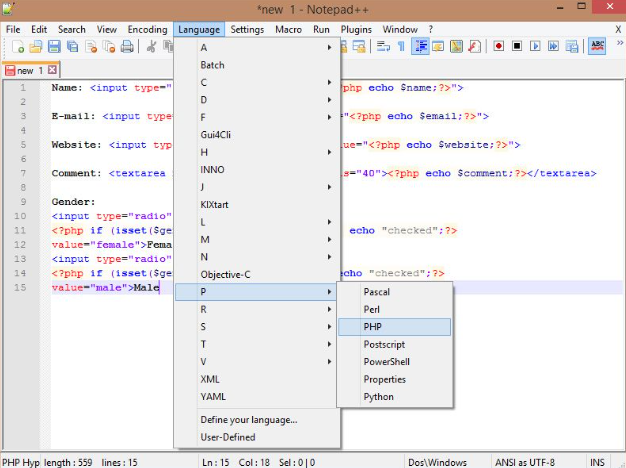
Task: Stop macro recording with square icon
Action: (x=517, y=46)
